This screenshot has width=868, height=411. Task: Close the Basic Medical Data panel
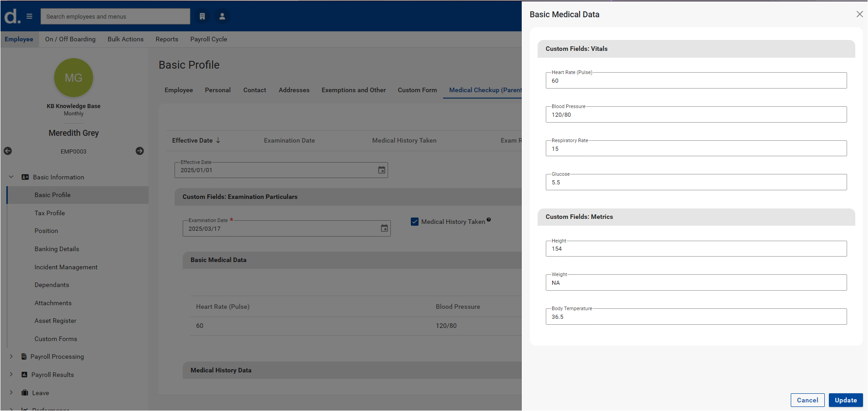pyautogui.click(x=859, y=14)
